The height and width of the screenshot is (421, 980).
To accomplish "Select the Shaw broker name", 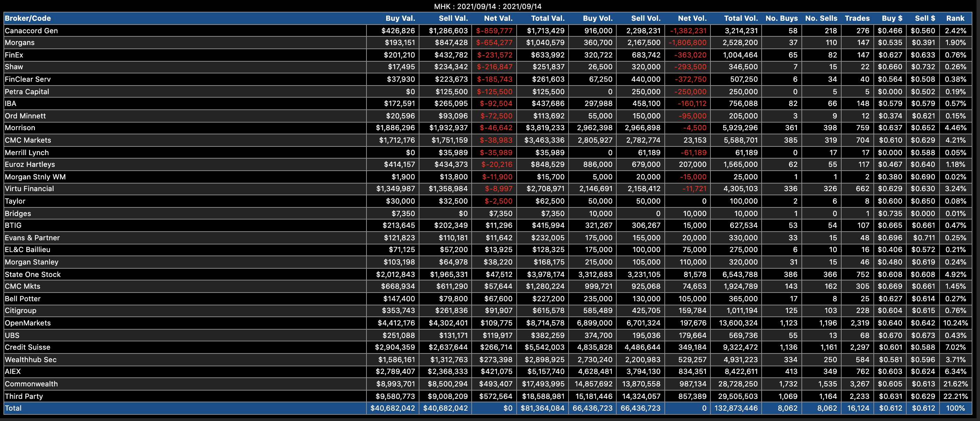I will tap(14, 67).
